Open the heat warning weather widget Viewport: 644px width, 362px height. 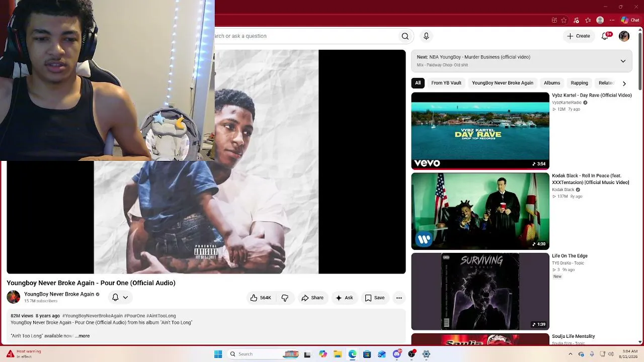[x=24, y=354]
